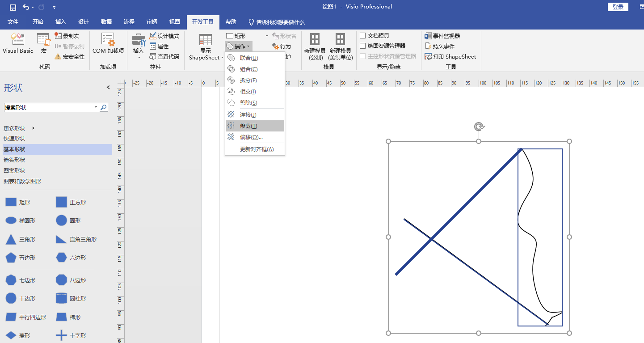The width and height of the screenshot is (644, 343).
Task: Choose 剪除(S) from operations menu
Action: [x=255, y=102]
